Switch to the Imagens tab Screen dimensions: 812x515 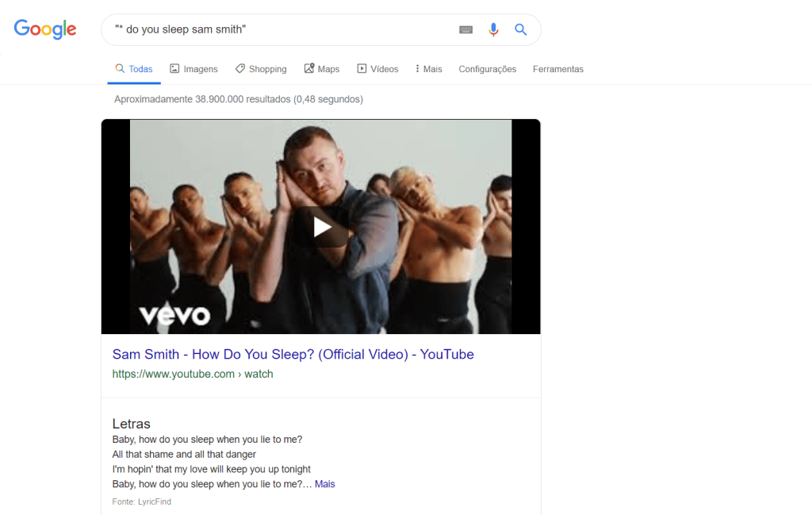(x=193, y=69)
